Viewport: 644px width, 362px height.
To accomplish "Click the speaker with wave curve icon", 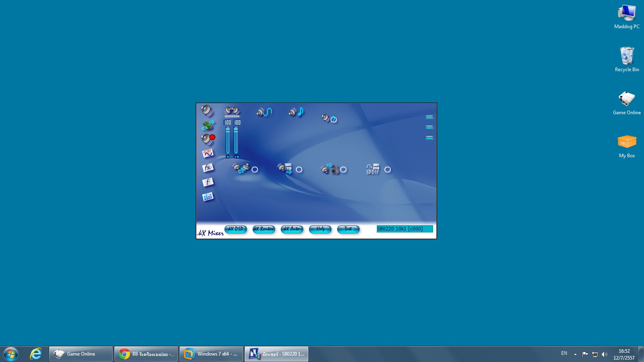I will click(264, 112).
